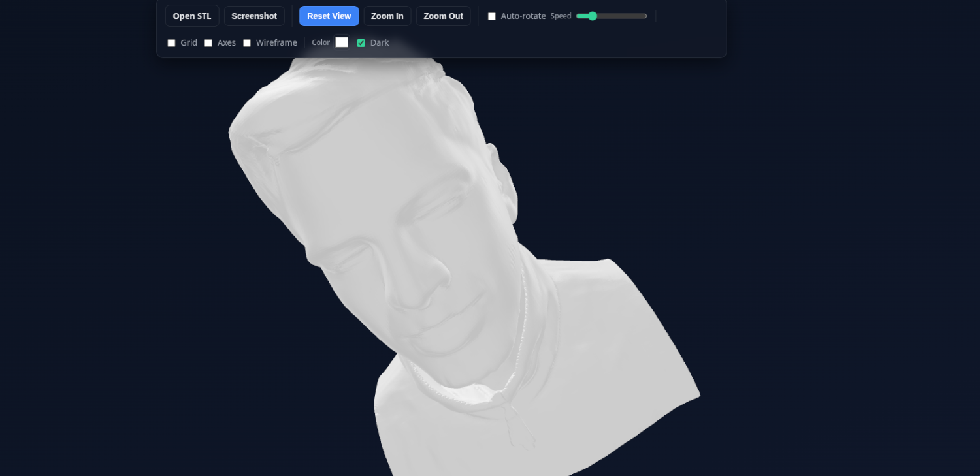Take a screenshot of the model
The height and width of the screenshot is (476, 980).
[x=254, y=16]
